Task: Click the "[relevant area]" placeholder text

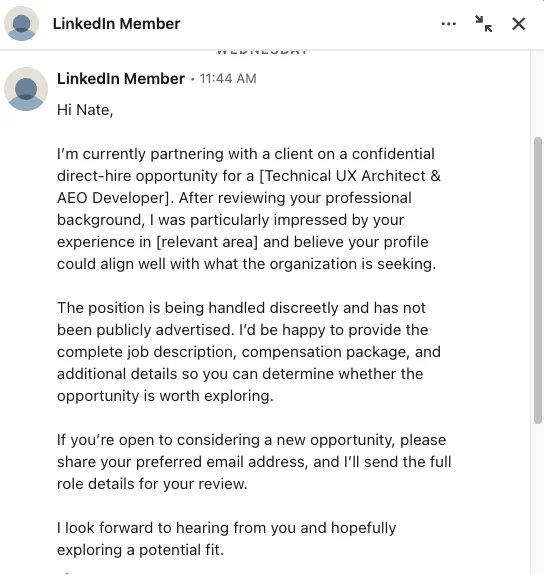Action: pyautogui.click(x=207, y=242)
